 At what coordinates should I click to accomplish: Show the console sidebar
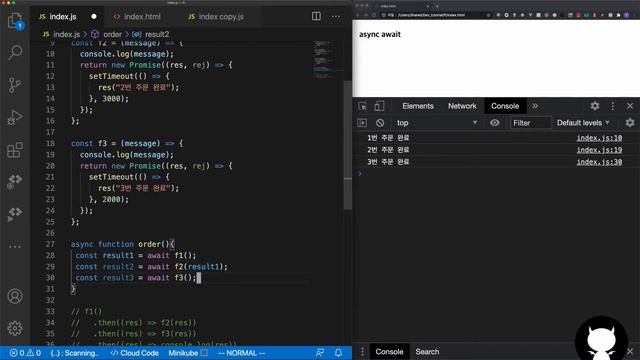coord(362,123)
